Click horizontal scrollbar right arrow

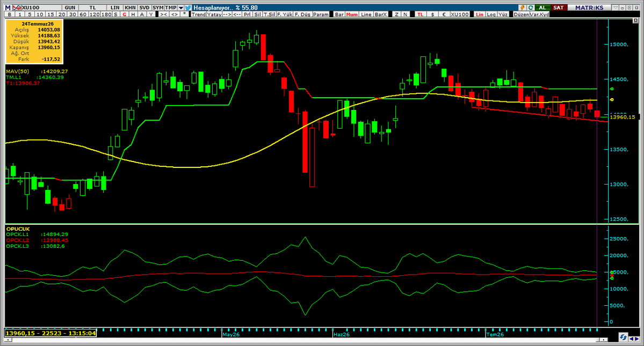pyautogui.click(x=604, y=340)
